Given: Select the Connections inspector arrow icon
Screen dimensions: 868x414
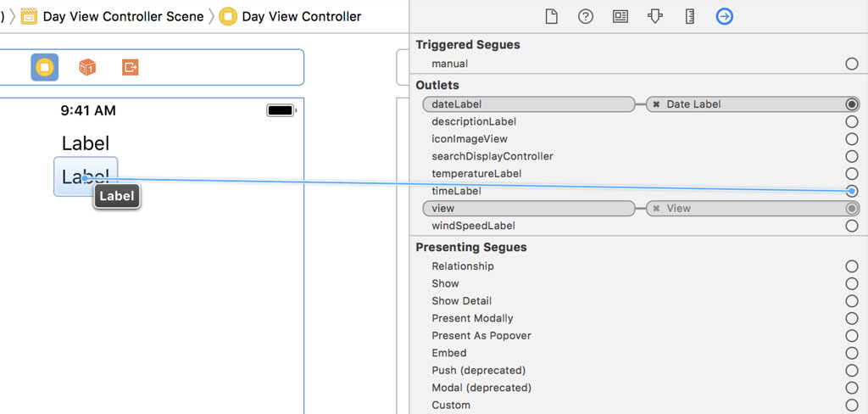Looking at the screenshot, I should tap(724, 16).
